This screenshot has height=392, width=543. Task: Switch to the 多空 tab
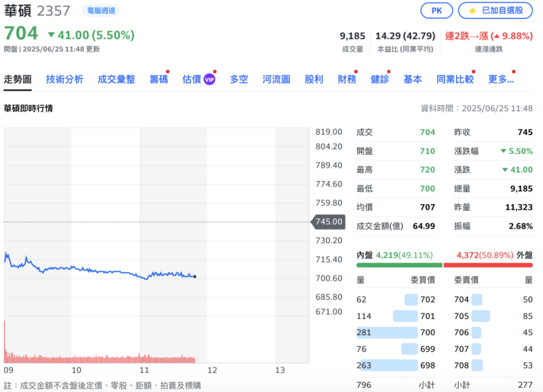tap(239, 79)
